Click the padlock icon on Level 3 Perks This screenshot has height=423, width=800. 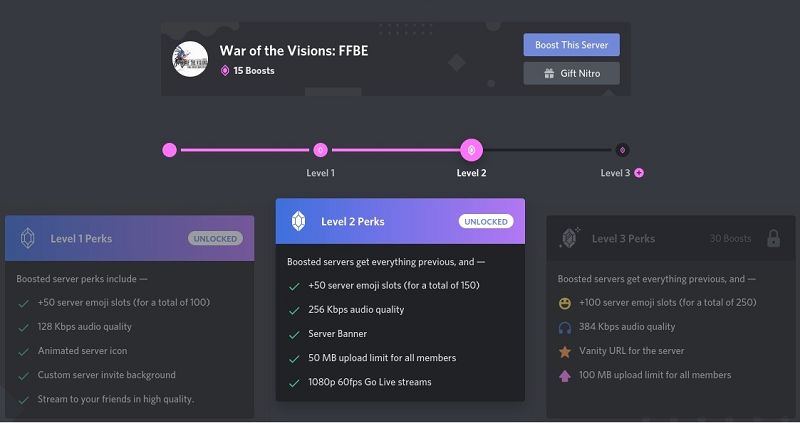tap(773, 238)
